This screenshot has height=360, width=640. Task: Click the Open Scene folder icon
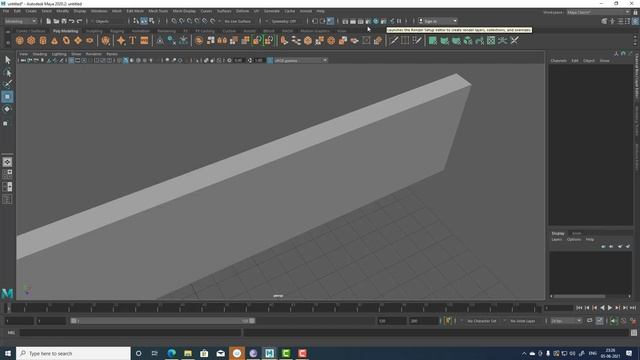[x=56, y=21]
